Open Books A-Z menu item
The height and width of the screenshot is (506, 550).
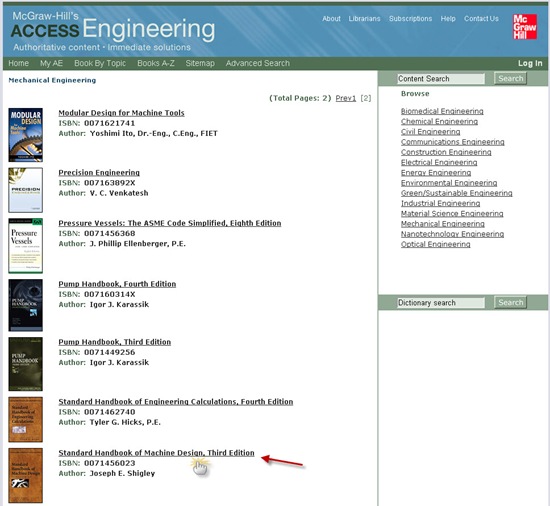coord(155,63)
